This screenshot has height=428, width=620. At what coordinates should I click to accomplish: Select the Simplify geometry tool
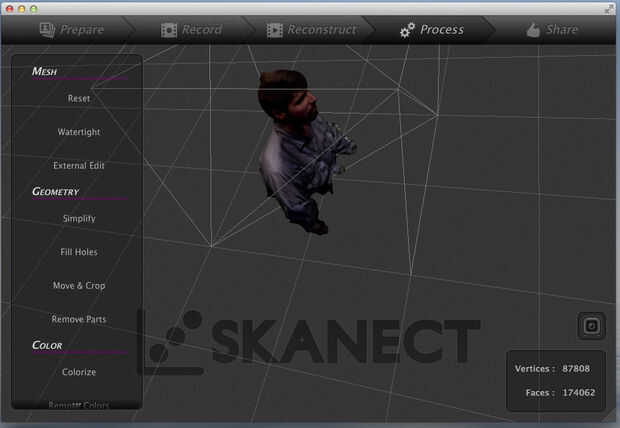coord(79,218)
